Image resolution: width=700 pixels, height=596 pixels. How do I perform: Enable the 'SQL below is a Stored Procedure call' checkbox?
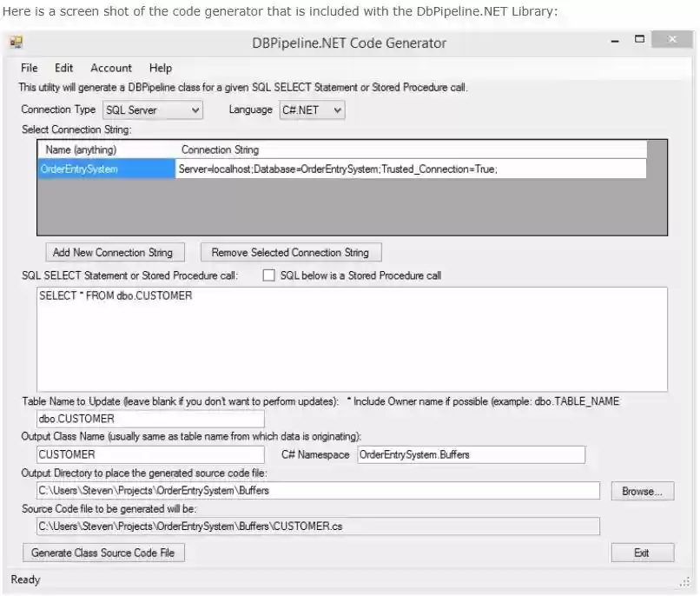pyautogui.click(x=271, y=275)
